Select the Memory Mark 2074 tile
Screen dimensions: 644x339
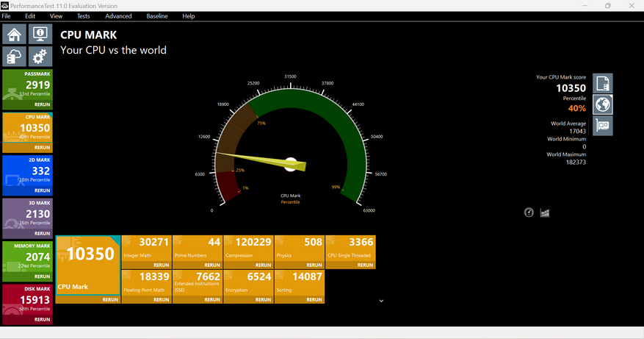(x=27, y=257)
